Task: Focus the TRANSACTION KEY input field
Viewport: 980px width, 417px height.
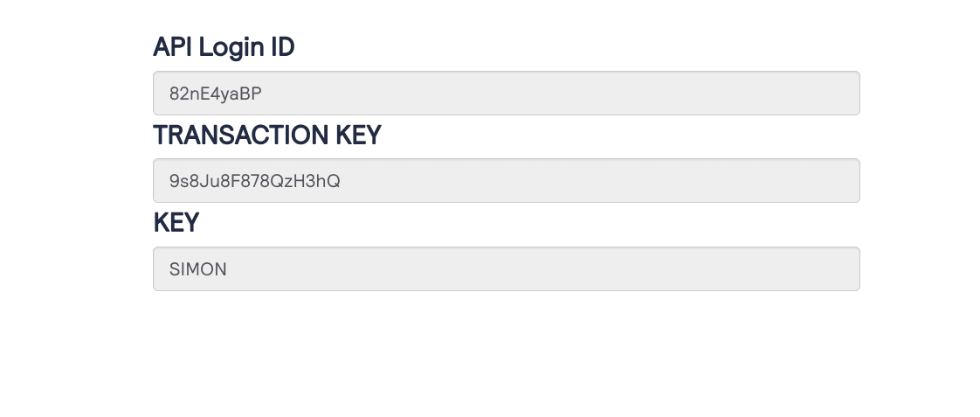Action: 507,181
